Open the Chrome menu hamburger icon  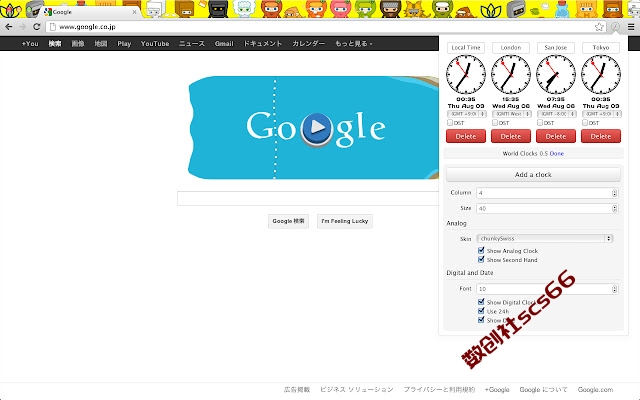[x=631, y=27]
